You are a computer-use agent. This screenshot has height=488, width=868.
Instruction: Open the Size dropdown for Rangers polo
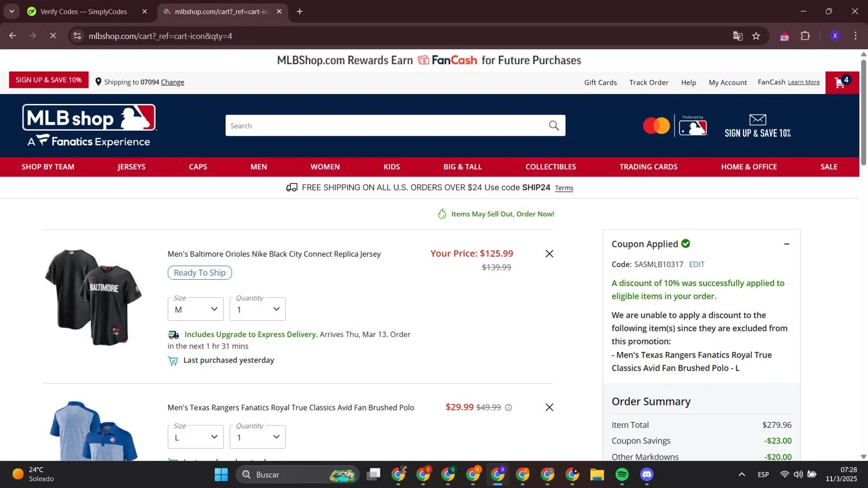(x=196, y=437)
